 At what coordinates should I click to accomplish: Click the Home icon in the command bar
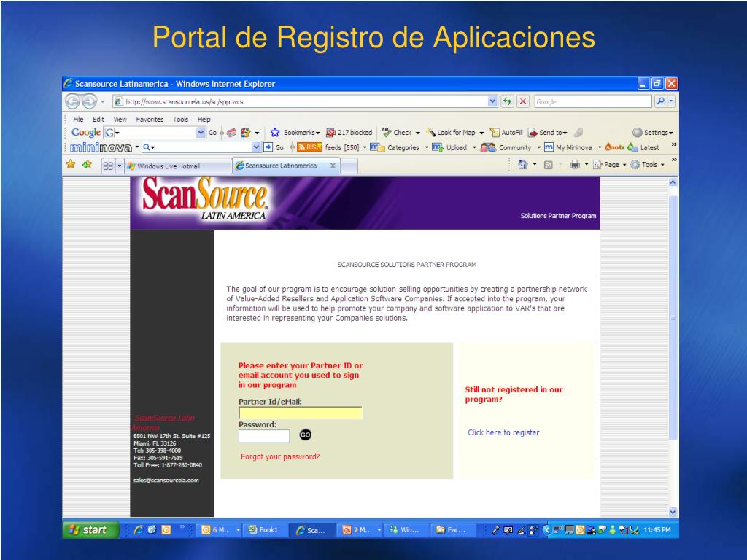coord(523,164)
